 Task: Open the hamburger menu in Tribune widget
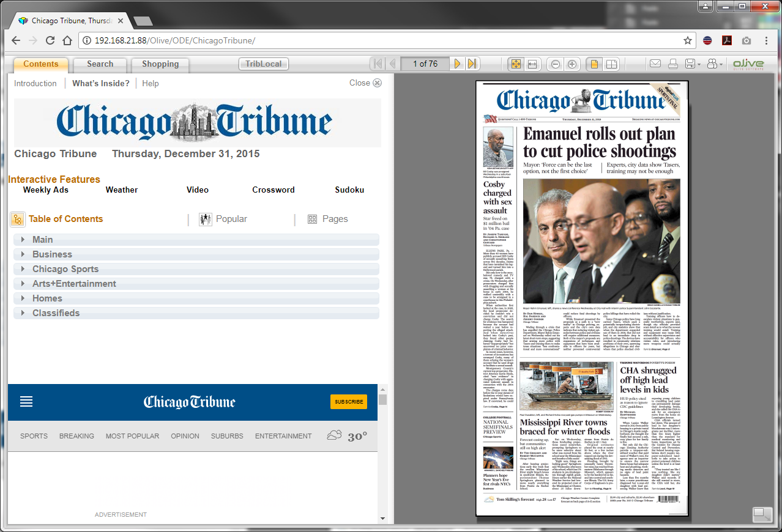click(26, 402)
